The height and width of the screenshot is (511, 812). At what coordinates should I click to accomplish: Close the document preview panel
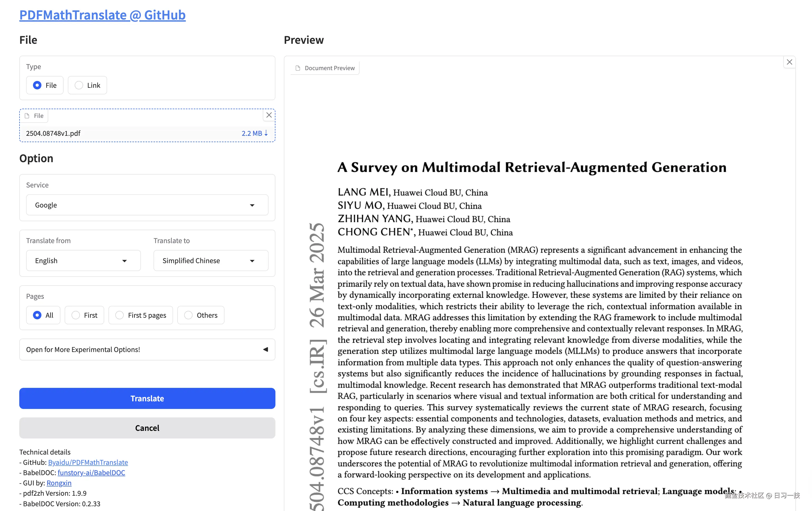(789, 62)
